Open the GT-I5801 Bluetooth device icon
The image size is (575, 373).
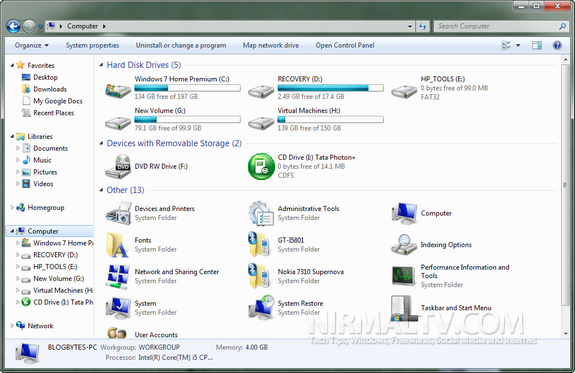(260, 244)
